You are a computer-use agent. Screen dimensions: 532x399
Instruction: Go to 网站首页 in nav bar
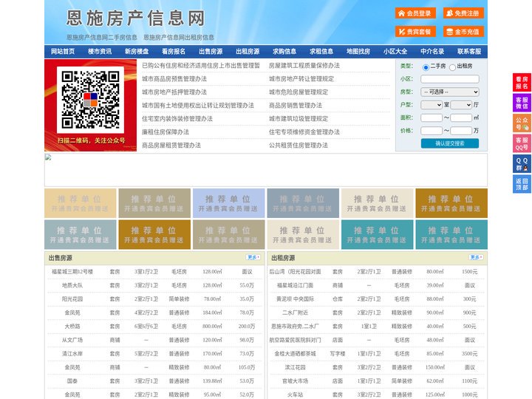tap(63, 52)
